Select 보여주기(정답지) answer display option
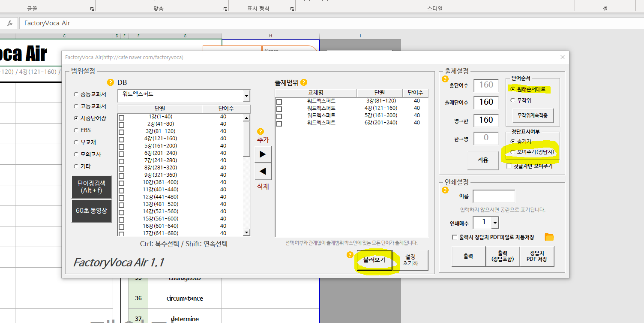 513,152
